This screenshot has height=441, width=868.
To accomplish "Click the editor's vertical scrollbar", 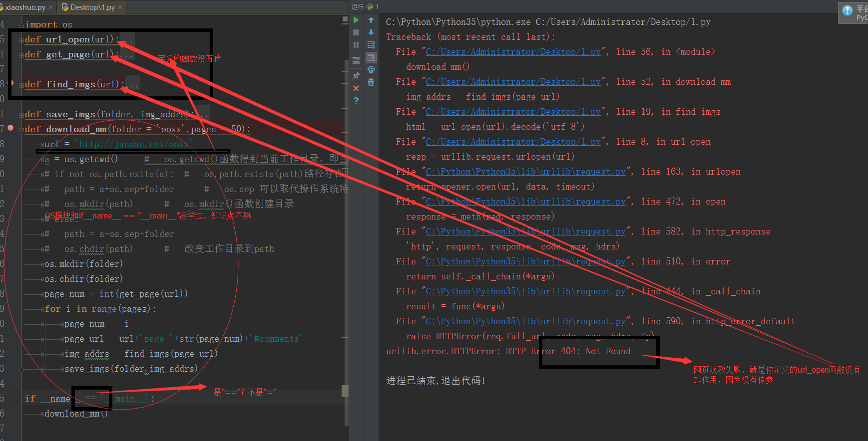I will pyautogui.click(x=346, y=200).
